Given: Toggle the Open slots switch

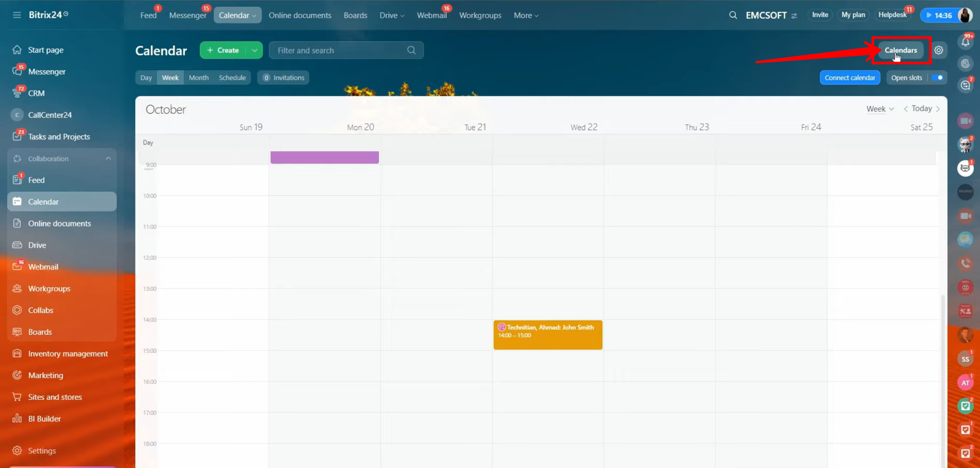Looking at the screenshot, I should [x=938, y=77].
